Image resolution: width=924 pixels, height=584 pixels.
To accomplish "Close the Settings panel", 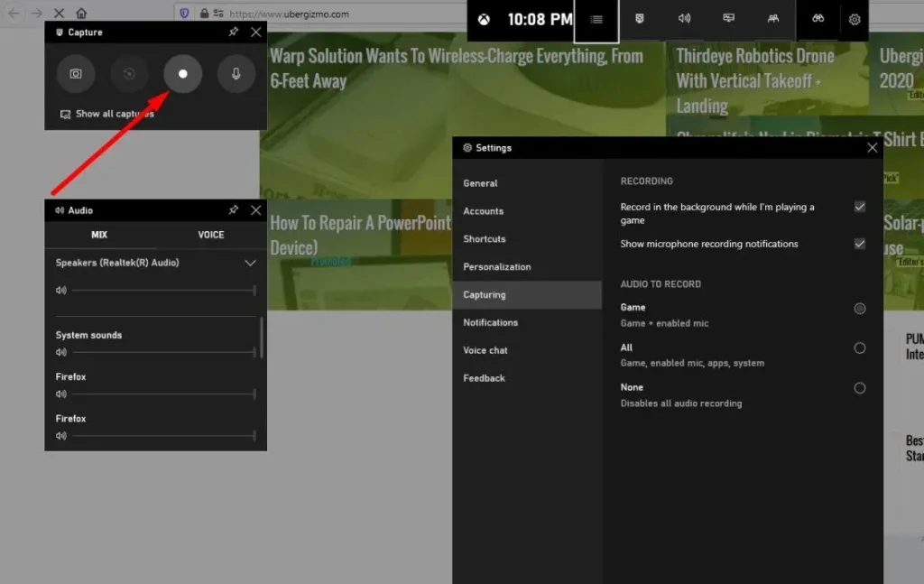I will click(873, 148).
